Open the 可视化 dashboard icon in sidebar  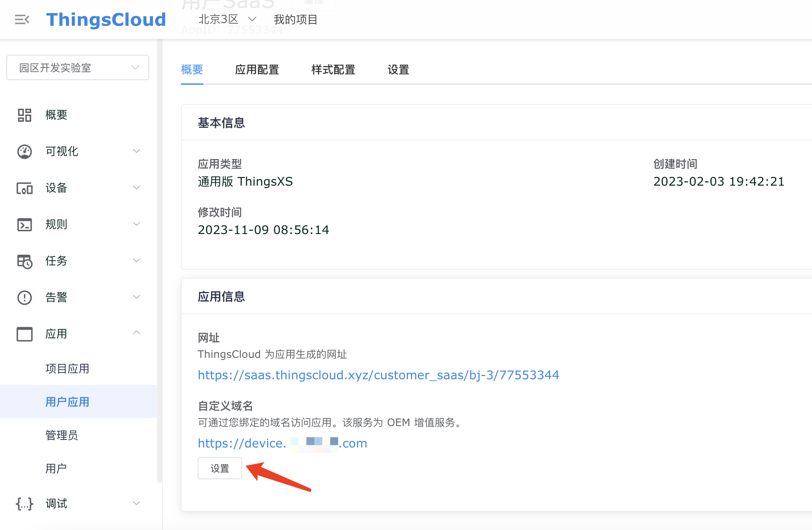click(x=24, y=151)
